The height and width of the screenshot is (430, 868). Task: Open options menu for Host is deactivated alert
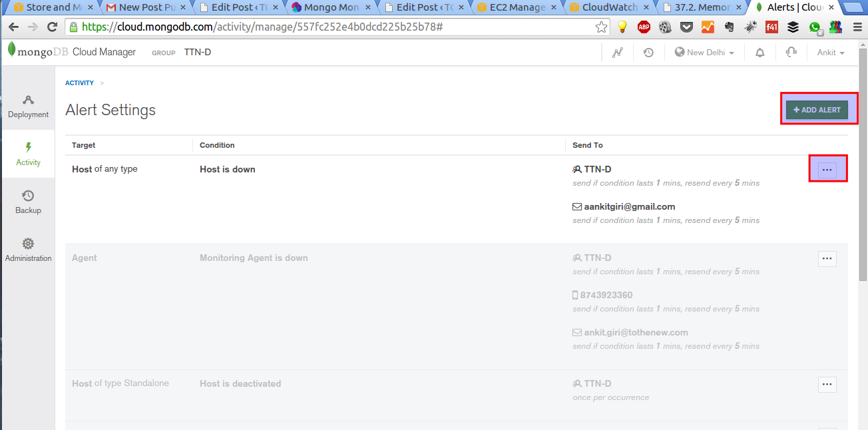point(827,384)
